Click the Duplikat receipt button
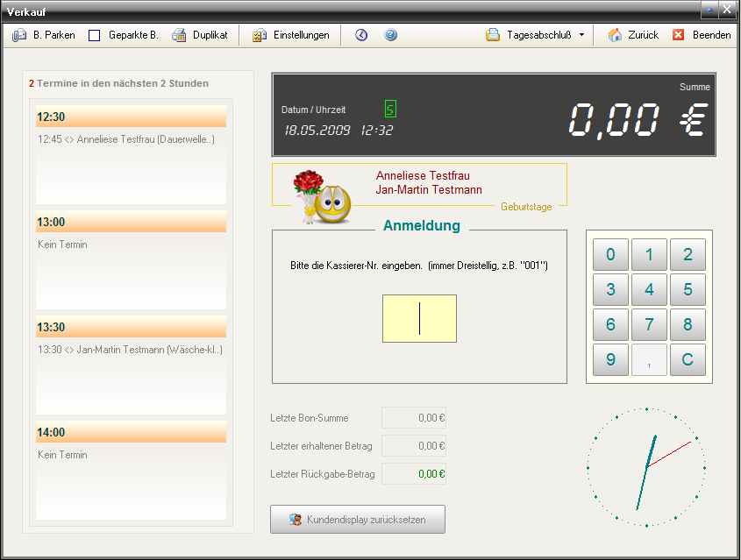 (x=199, y=35)
